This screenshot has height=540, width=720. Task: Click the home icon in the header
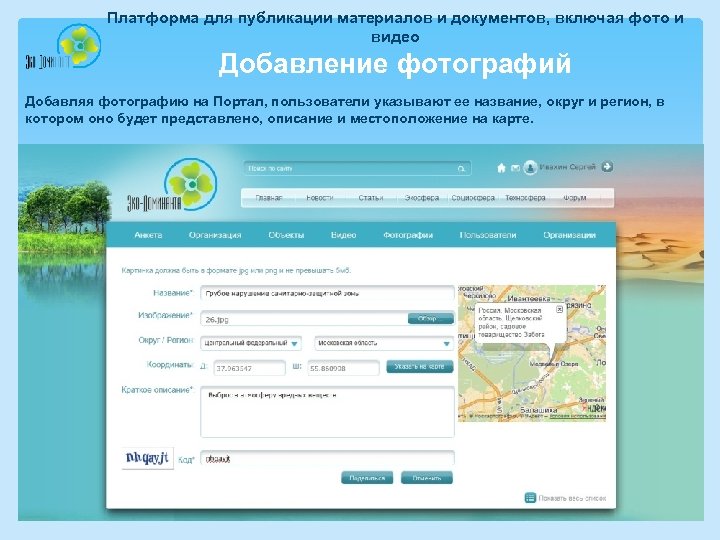(x=501, y=168)
